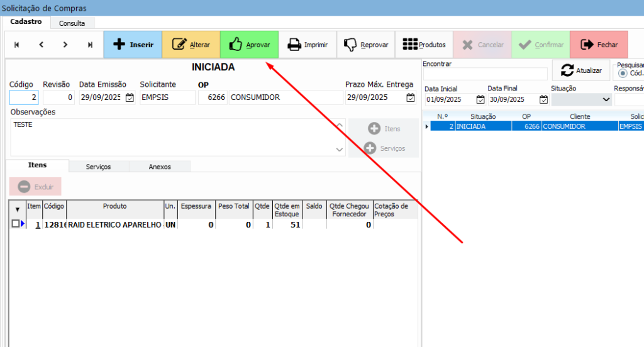Switch to the Consulta tab
Image resolution: width=644 pixels, height=347 pixels.
click(x=72, y=23)
